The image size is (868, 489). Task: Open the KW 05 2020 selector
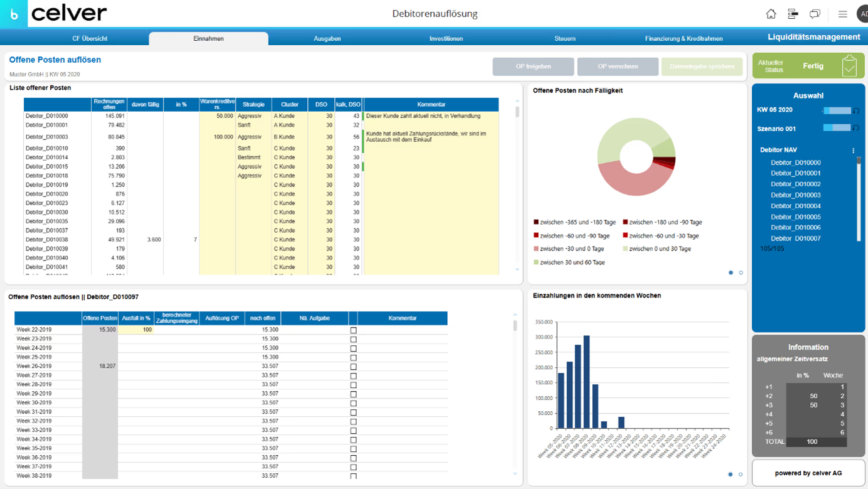tap(837, 110)
